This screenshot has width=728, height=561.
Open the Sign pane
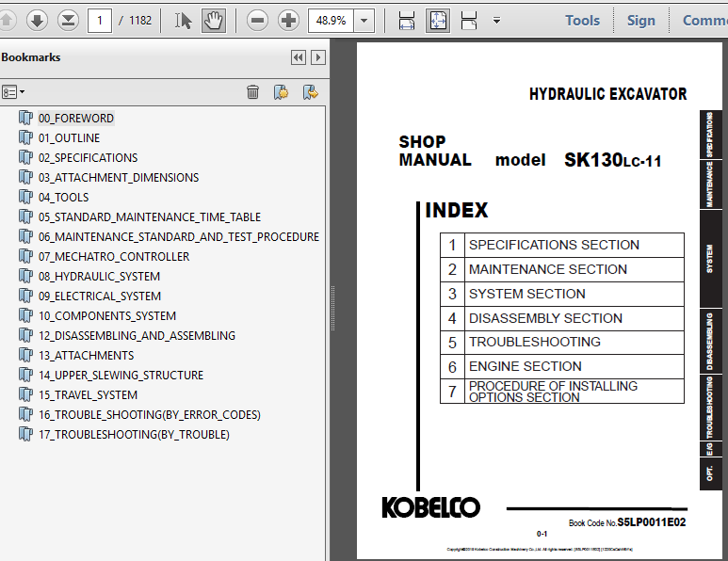[x=641, y=21]
